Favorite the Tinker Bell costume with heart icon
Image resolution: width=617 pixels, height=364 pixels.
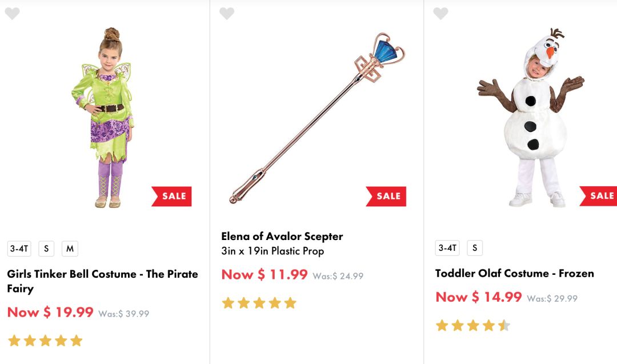point(12,14)
